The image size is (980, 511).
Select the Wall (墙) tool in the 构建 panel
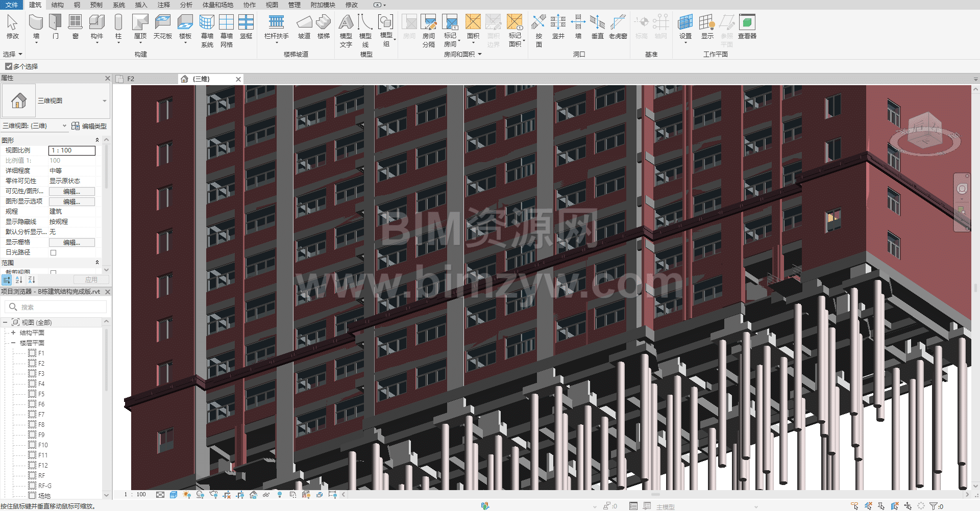(36, 27)
